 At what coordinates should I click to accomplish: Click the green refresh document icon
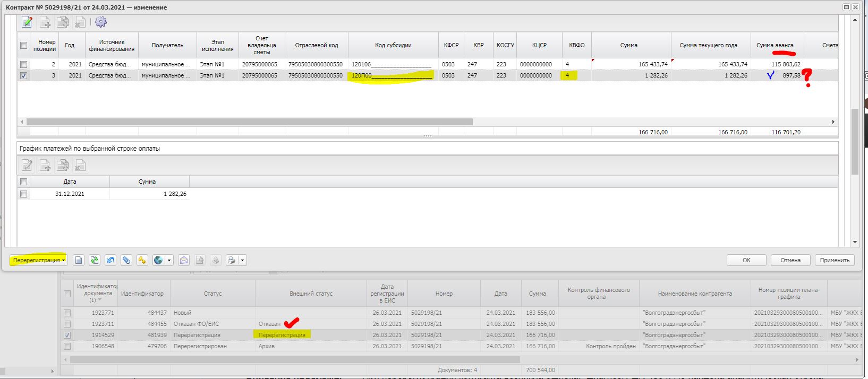click(x=95, y=260)
